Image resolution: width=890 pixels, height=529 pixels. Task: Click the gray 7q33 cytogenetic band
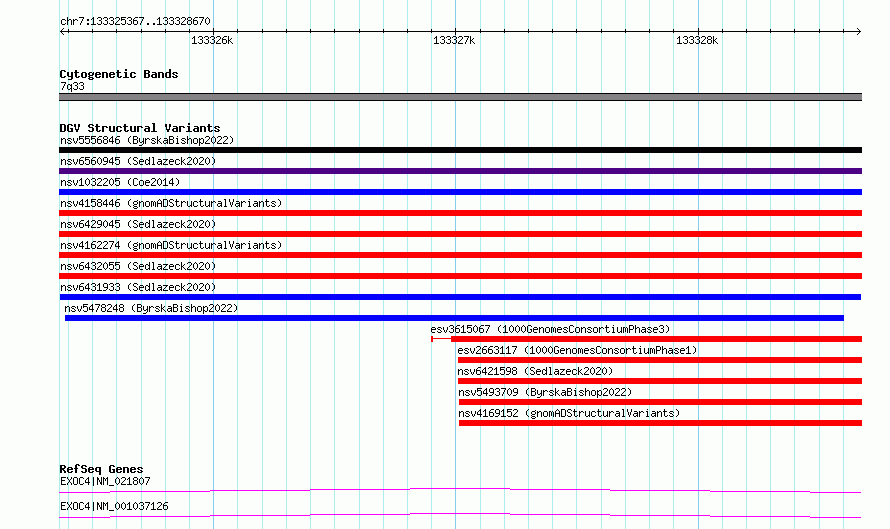pos(460,97)
